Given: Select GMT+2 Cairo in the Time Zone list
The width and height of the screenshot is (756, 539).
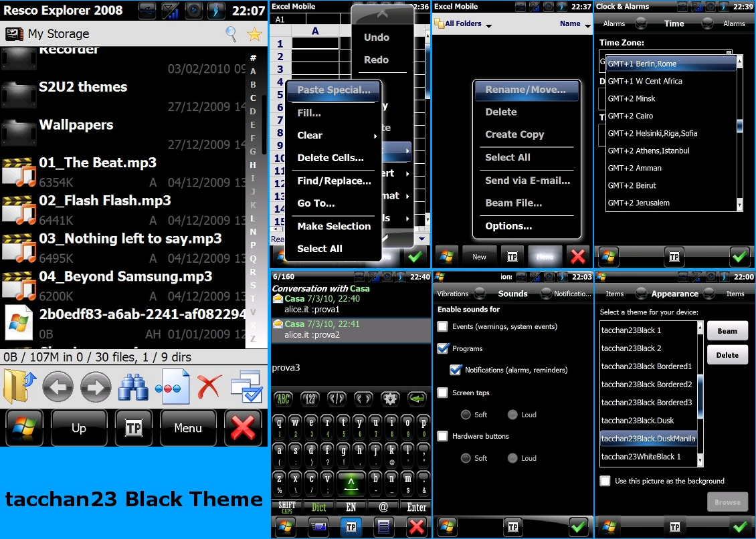Looking at the screenshot, I should click(670, 116).
